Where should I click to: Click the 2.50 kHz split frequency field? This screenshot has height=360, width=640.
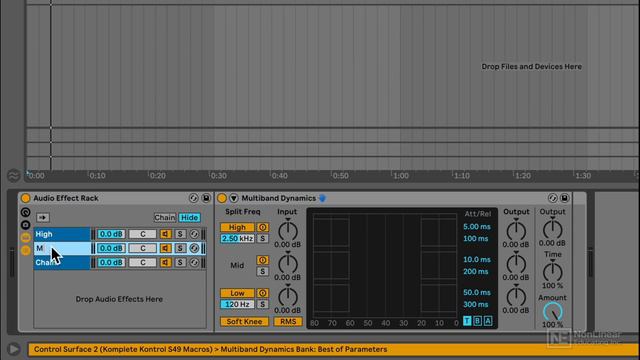click(237, 238)
